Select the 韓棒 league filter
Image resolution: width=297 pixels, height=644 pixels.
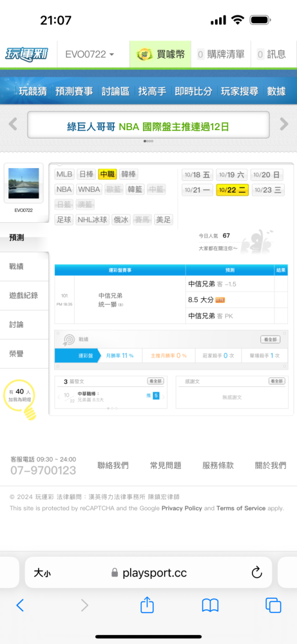129,174
